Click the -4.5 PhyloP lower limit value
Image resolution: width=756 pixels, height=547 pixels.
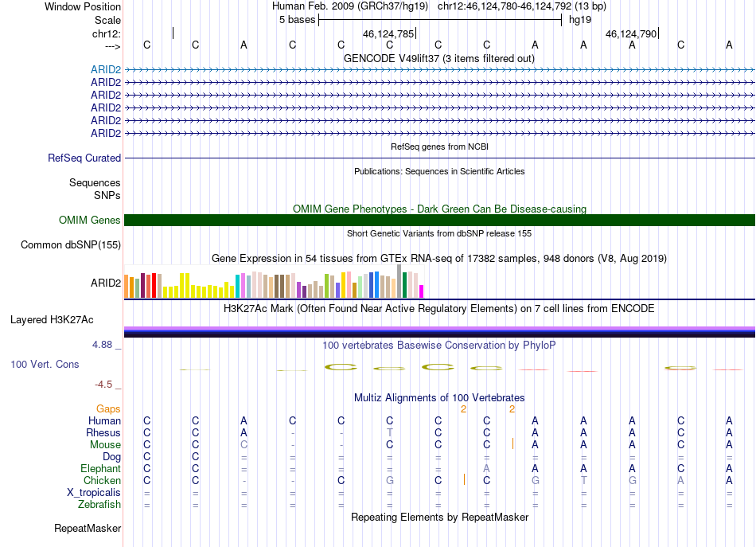click(103, 385)
